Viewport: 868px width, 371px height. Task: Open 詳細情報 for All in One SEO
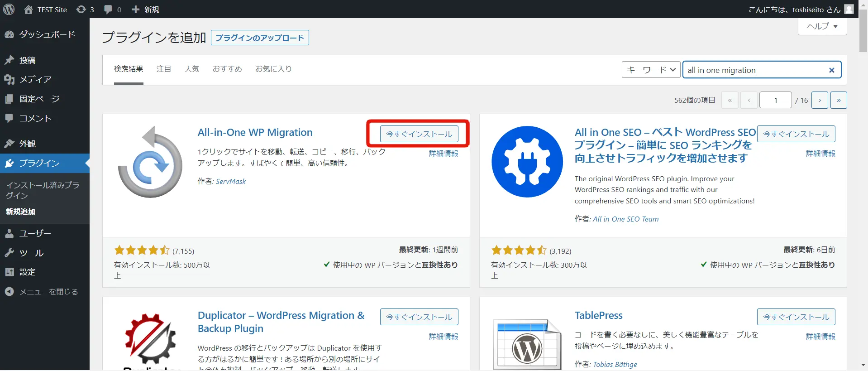tap(820, 154)
